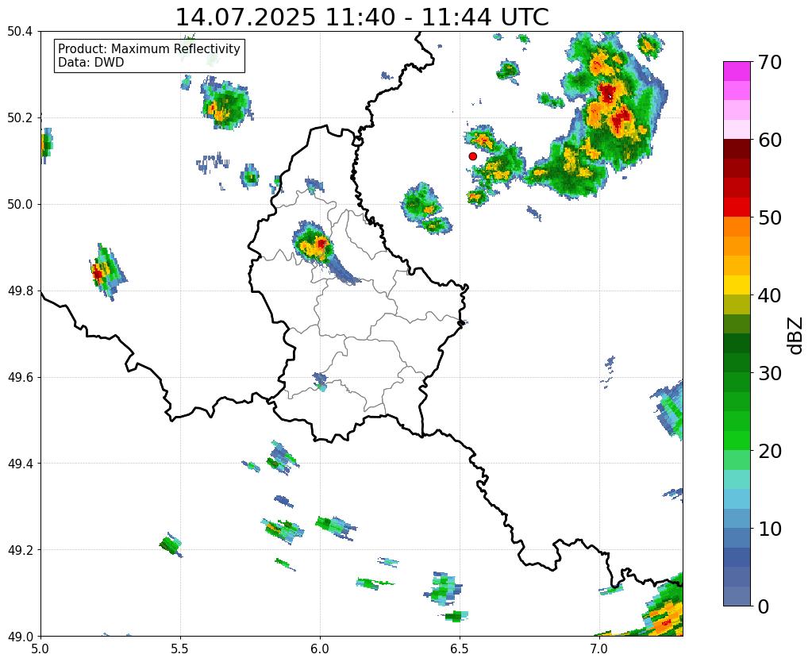The image size is (812, 662).
Task: Click the 'dBZ' colorbar unit label
Action: point(796,336)
